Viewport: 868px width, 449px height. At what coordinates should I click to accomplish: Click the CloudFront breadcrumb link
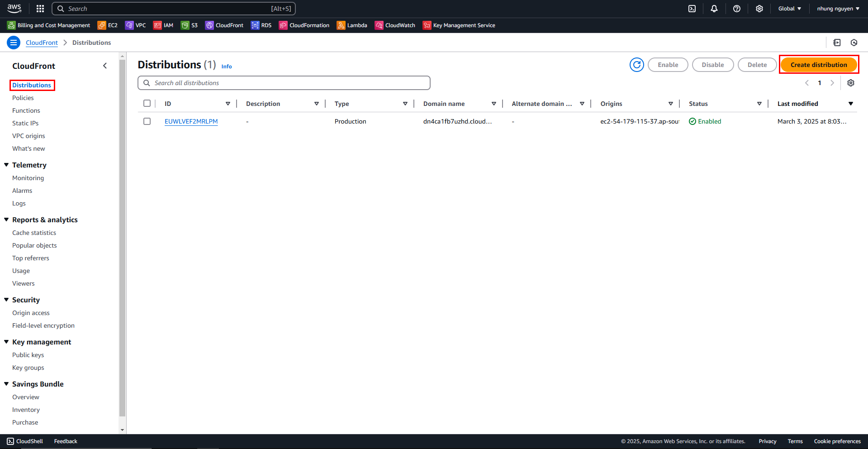pos(42,43)
